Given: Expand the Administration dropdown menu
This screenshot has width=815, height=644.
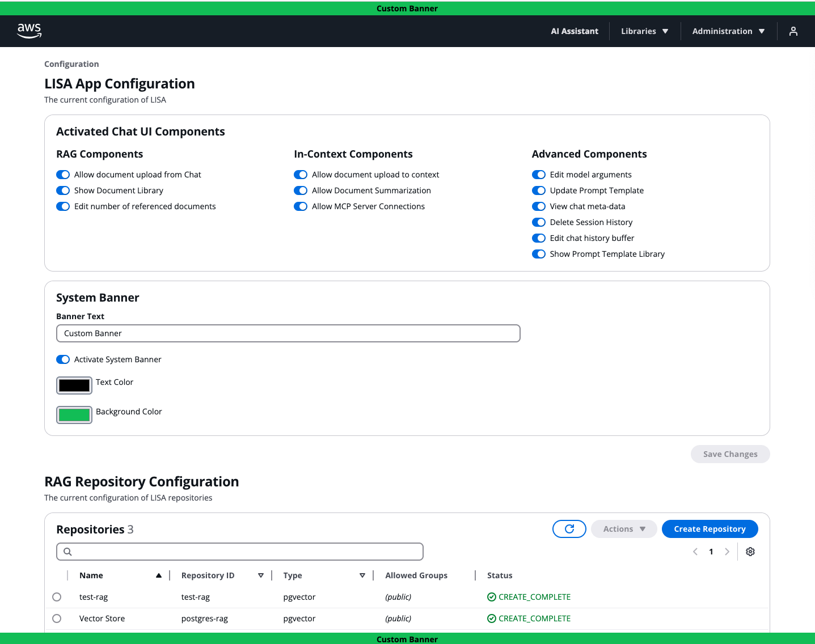Looking at the screenshot, I should 729,31.
